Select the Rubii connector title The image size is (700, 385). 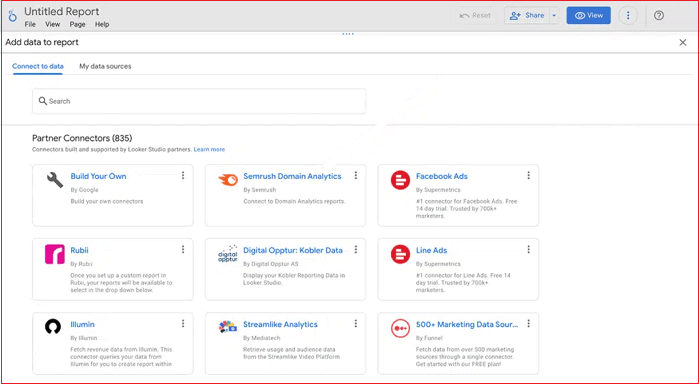click(x=79, y=251)
